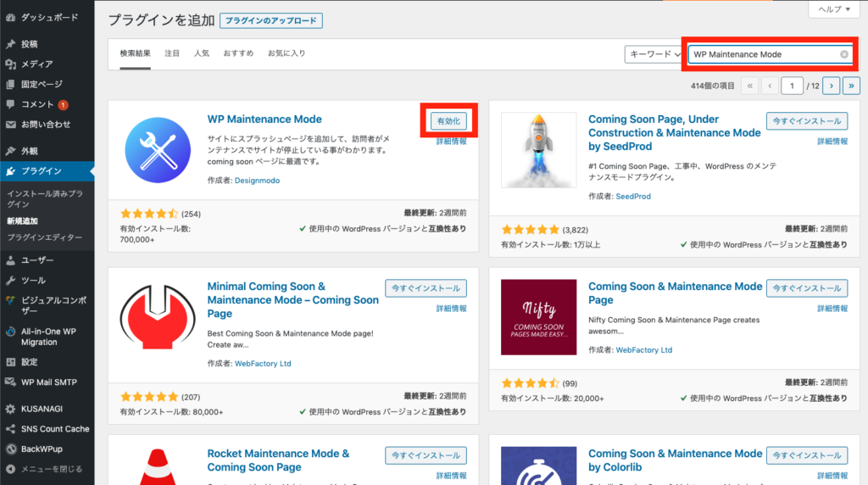Click the red wrench Minimal Coming Soon thumbnail
Image resolution: width=868 pixels, height=485 pixels.
pyautogui.click(x=158, y=316)
